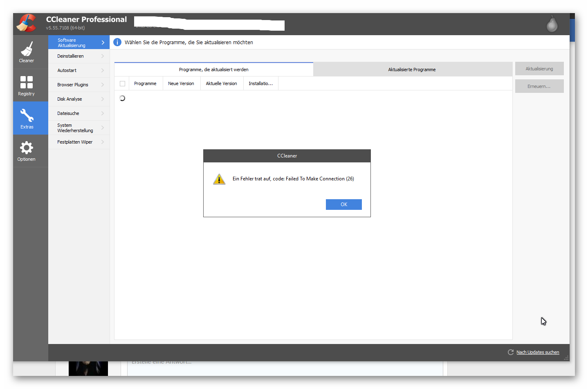The width and height of the screenshot is (588, 389).
Task: Click the loading spinner in the program list
Action: coord(122,98)
